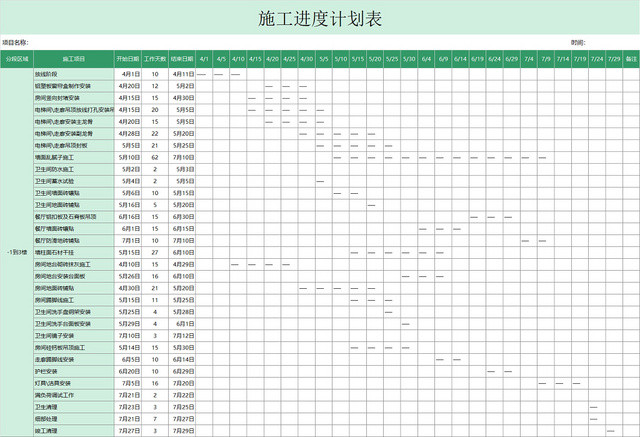This screenshot has height=437, width=640.
Task: Click end date 5月3日 cell
Action: pos(182,169)
